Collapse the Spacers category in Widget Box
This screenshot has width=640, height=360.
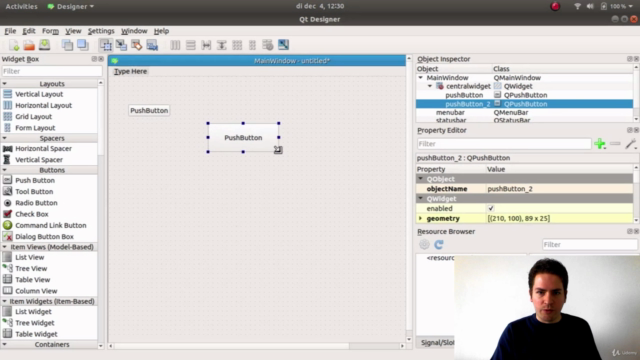pyautogui.click(x=4, y=138)
